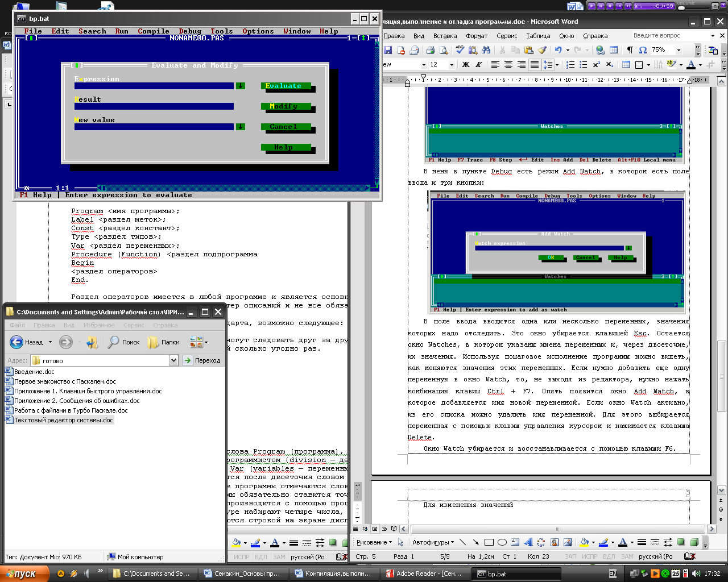
Task: Click the Expression input field
Action: click(x=154, y=86)
